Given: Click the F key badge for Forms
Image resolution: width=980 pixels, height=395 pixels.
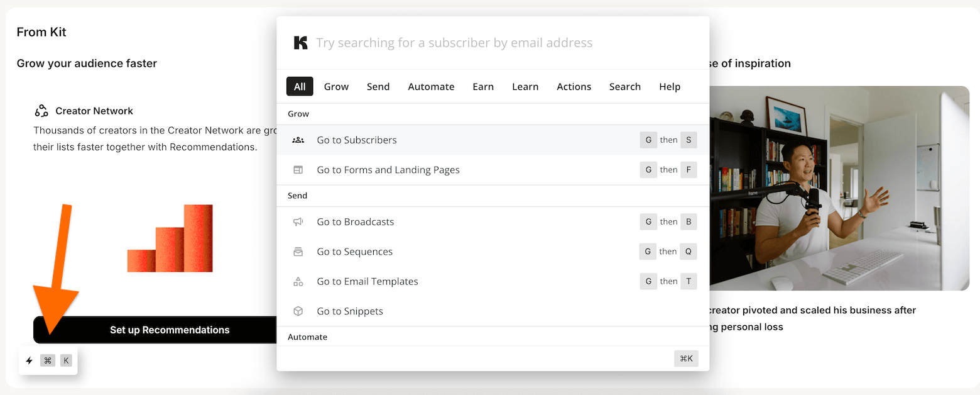Looking at the screenshot, I should [x=689, y=170].
